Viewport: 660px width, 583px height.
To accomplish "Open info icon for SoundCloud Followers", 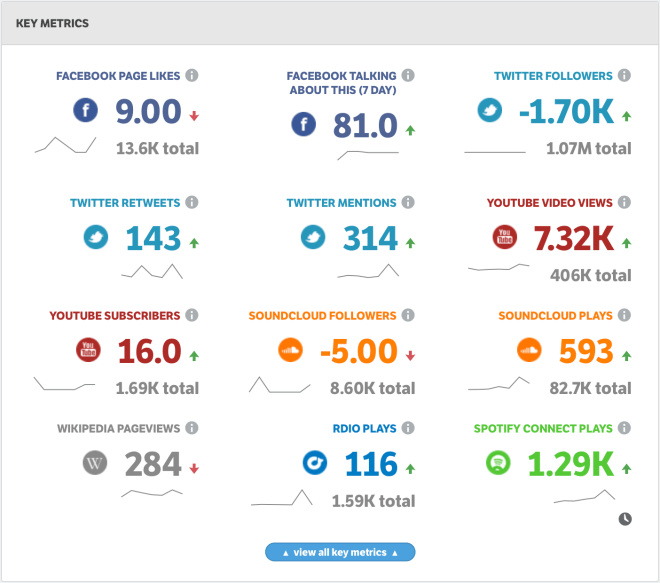I will 408,315.
